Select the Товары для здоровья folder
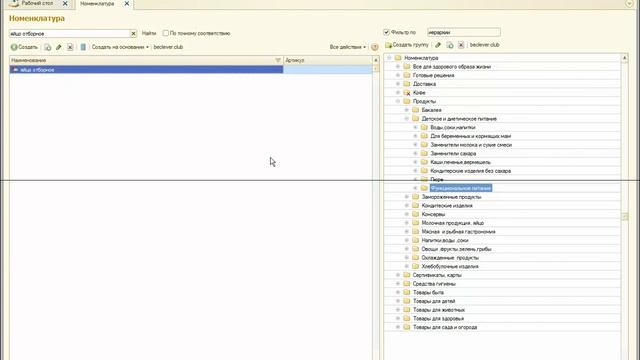This screenshot has width=640, height=360. 438,318
